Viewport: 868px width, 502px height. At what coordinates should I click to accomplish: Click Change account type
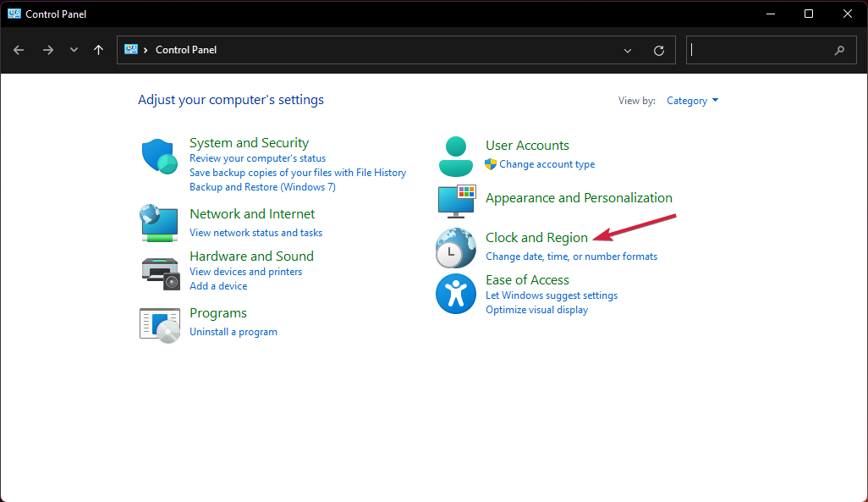[x=547, y=164]
